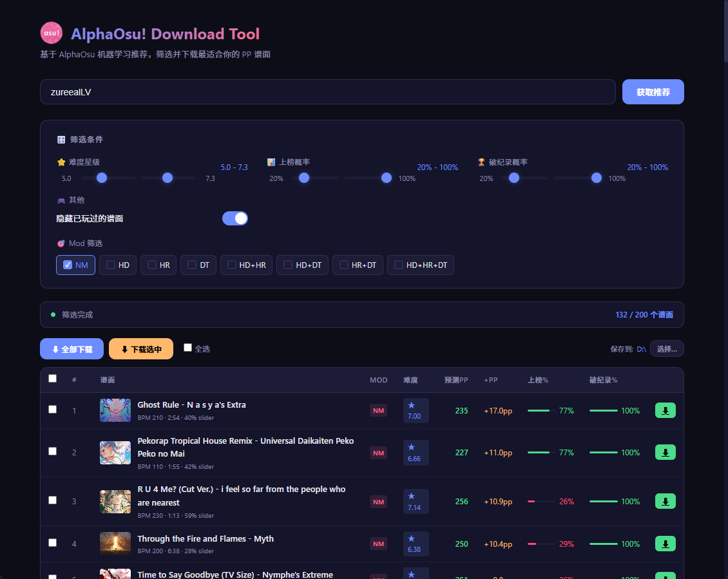Enable the DT mod filter
The height and width of the screenshot is (579, 728).
198,265
